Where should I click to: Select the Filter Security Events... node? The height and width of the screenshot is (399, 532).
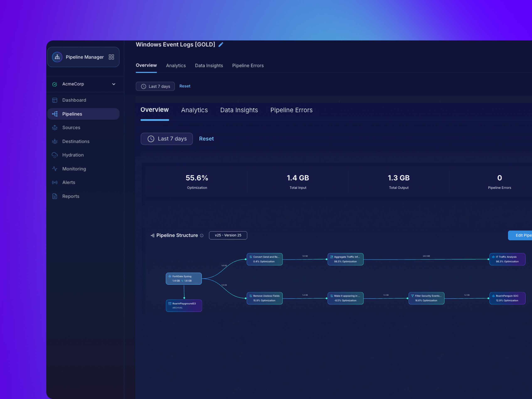coord(426,298)
